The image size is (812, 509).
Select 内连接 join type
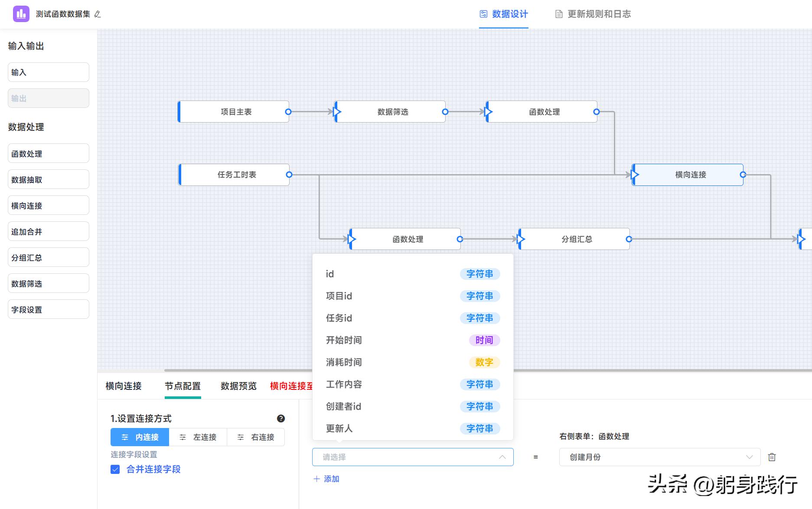click(x=140, y=437)
